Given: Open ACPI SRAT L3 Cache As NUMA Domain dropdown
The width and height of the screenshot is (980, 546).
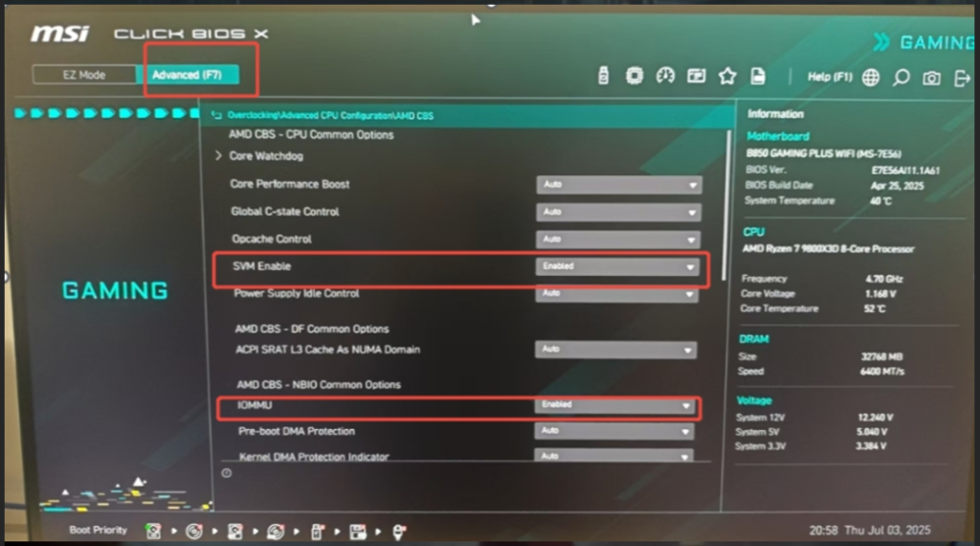Looking at the screenshot, I should (615, 349).
